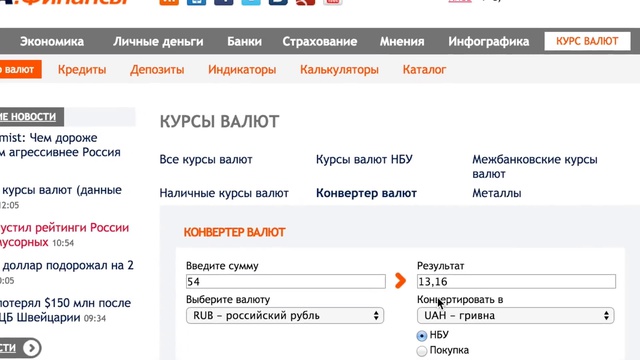Click the КУРС ВАЛЮТ highlighted button
640x360 pixels.
[587, 41]
